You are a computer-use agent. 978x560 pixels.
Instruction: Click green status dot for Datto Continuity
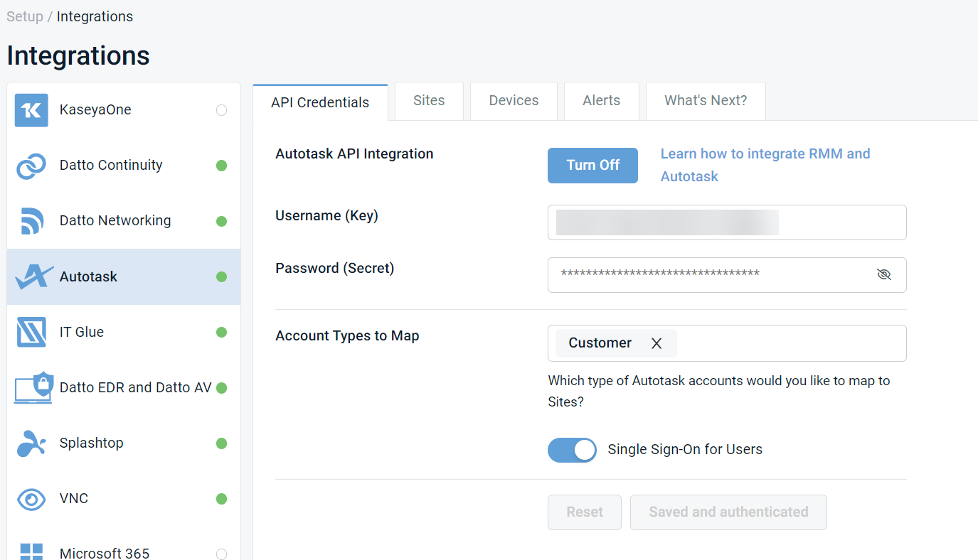pos(221,166)
